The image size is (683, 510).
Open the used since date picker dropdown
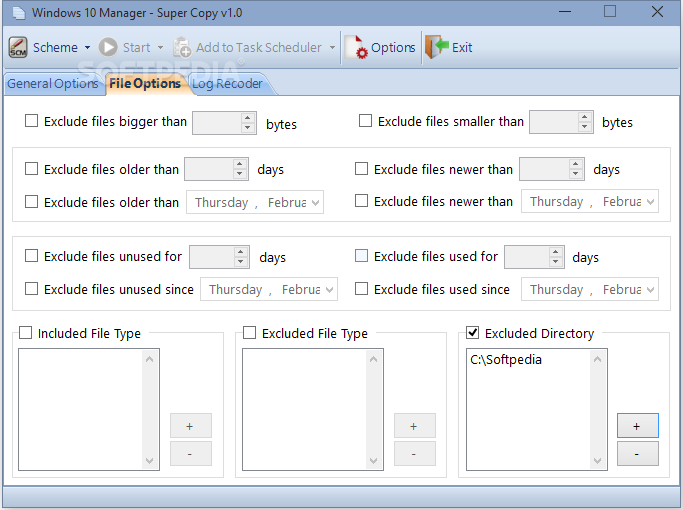click(x=651, y=290)
